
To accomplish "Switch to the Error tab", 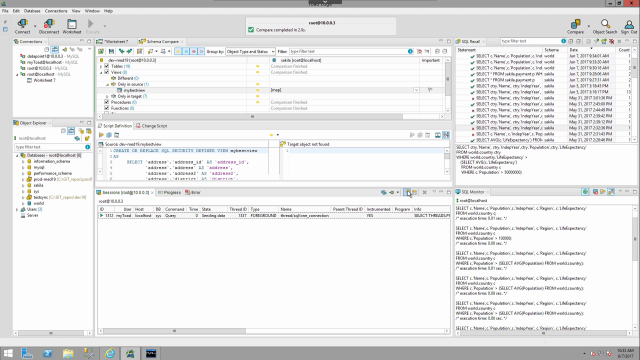I will click(x=193, y=192).
